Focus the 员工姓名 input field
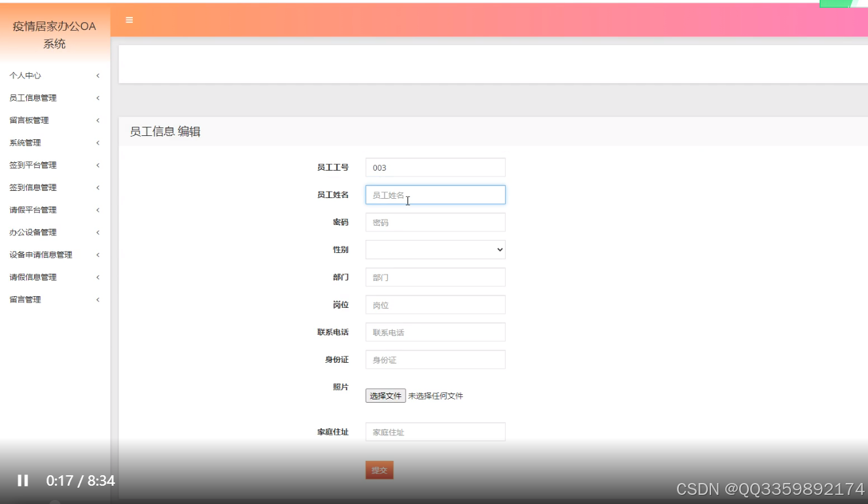This screenshot has width=868, height=504. (436, 195)
